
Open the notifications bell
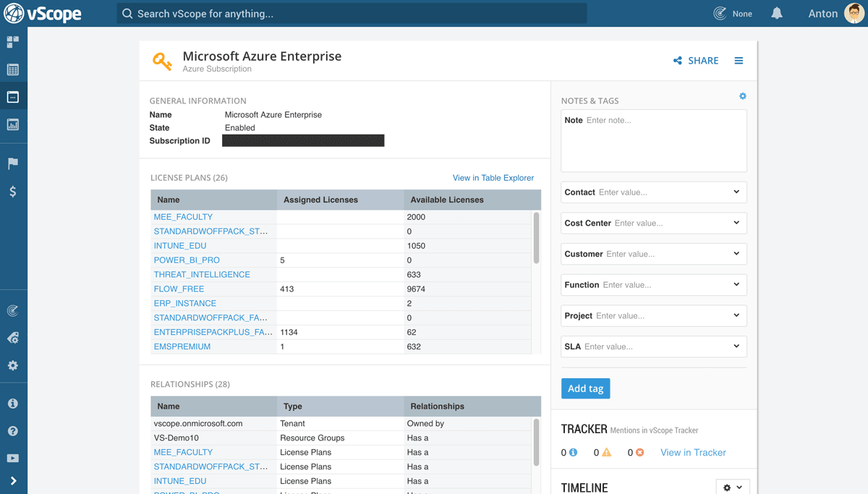click(777, 13)
